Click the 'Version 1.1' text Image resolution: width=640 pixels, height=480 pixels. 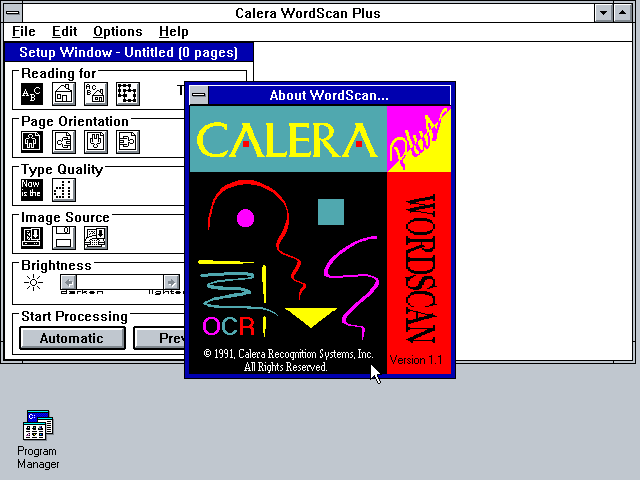[416, 360]
